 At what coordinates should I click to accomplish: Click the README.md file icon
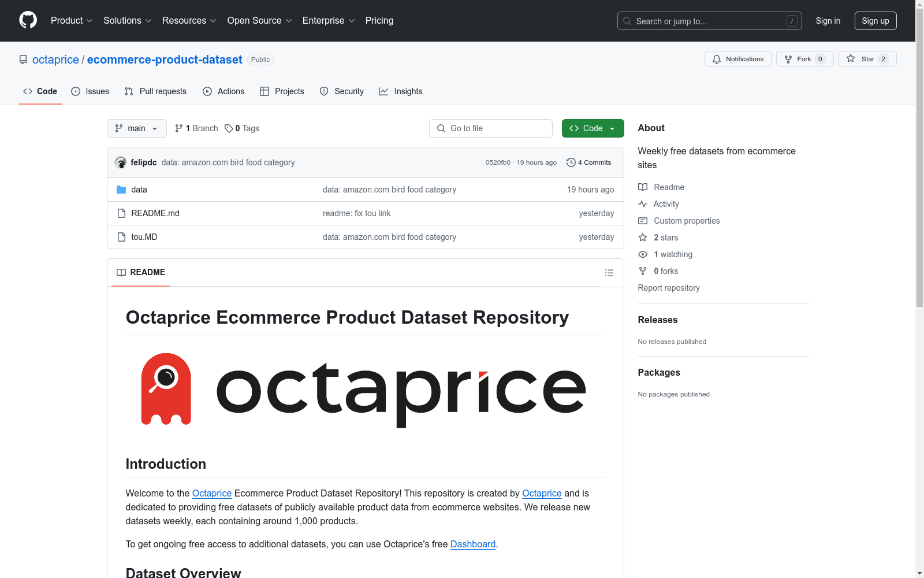click(121, 213)
